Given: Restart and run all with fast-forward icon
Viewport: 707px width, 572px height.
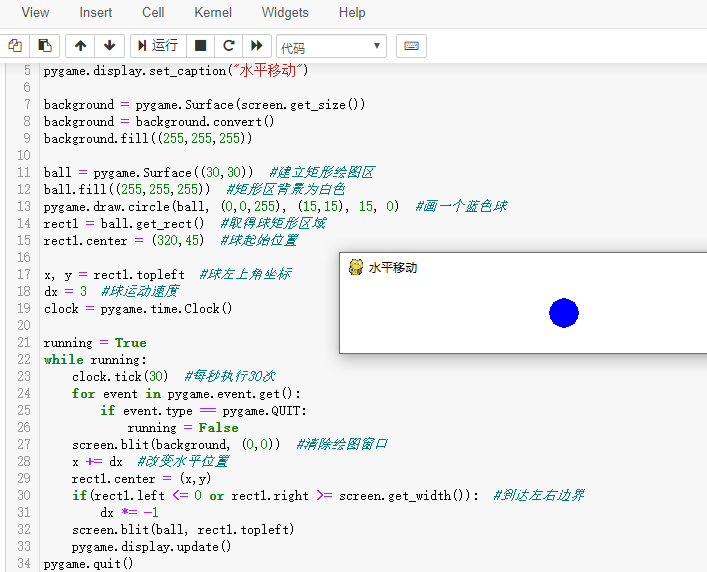Looking at the screenshot, I should (257, 46).
